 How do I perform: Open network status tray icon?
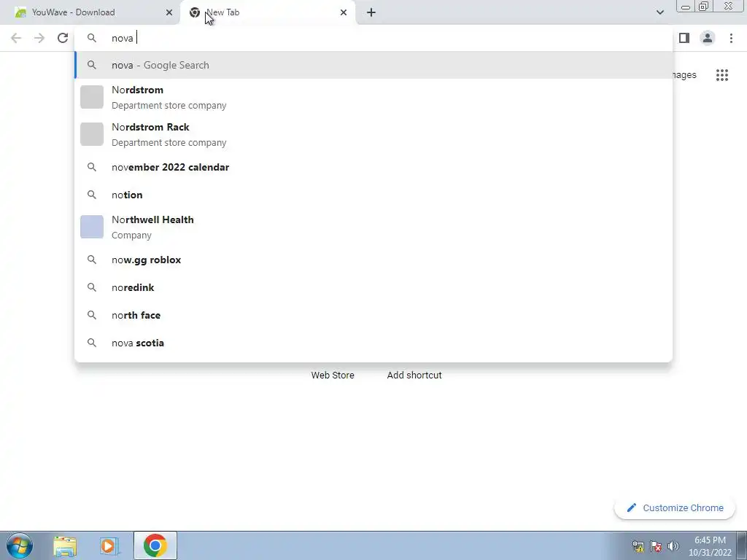click(638, 546)
